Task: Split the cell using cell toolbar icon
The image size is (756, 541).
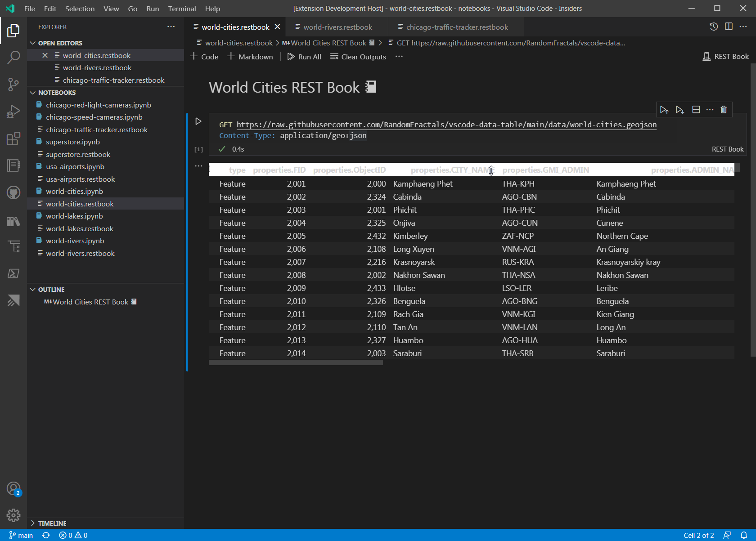Action: click(696, 110)
